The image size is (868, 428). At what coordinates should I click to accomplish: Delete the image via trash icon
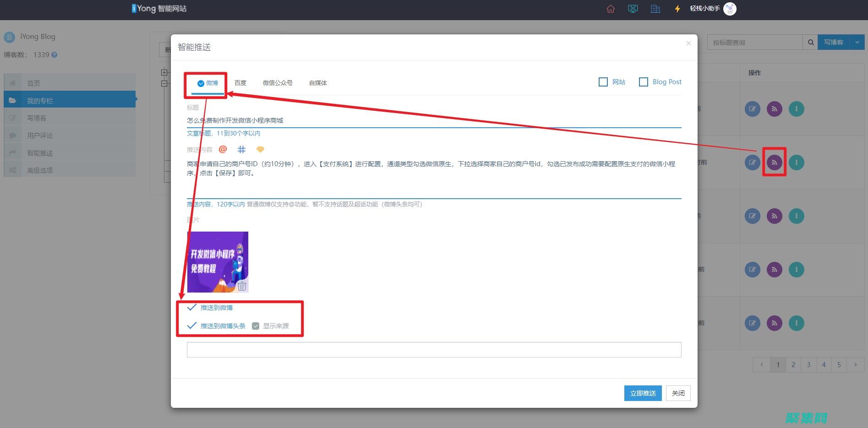coord(242,286)
